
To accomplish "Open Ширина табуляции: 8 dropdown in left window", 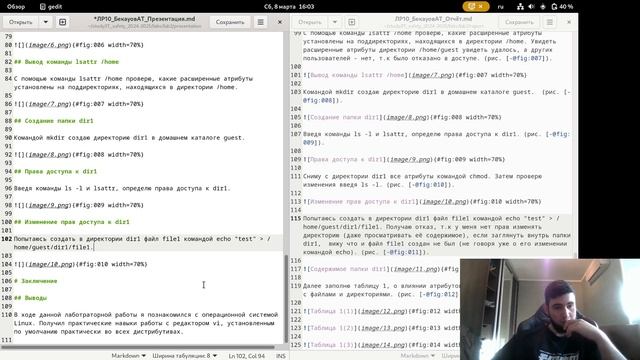I will click(184, 356).
